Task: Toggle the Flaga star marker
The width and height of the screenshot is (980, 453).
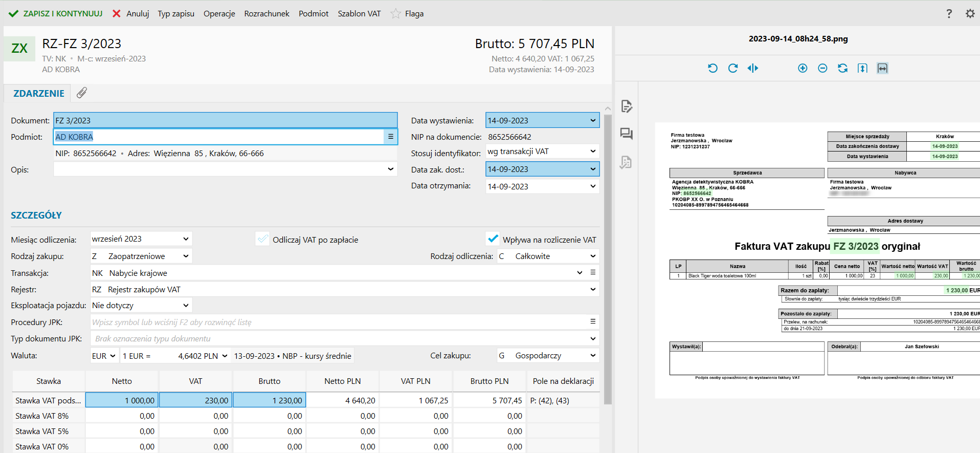Action: (396, 14)
